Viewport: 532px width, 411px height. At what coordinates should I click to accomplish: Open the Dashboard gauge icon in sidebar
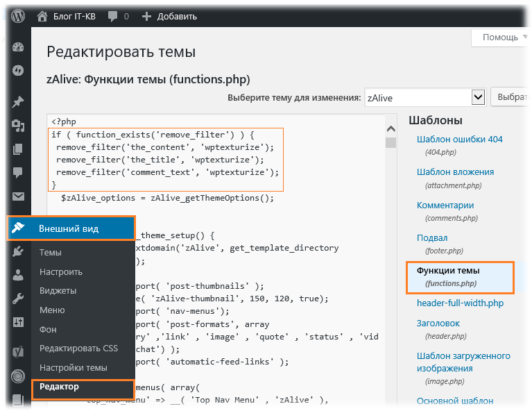pyautogui.click(x=18, y=47)
